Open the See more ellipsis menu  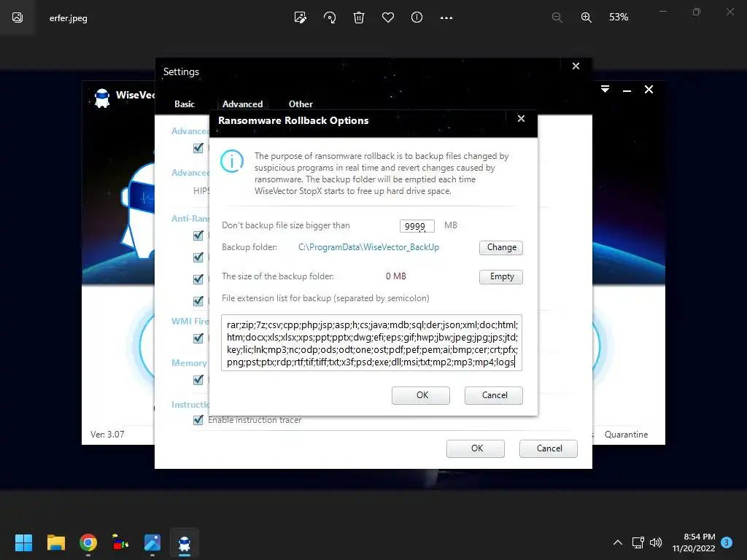pyautogui.click(x=446, y=18)
